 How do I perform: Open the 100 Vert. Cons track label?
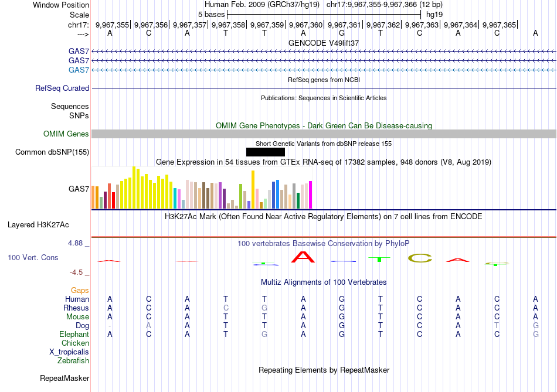point(33,257)
